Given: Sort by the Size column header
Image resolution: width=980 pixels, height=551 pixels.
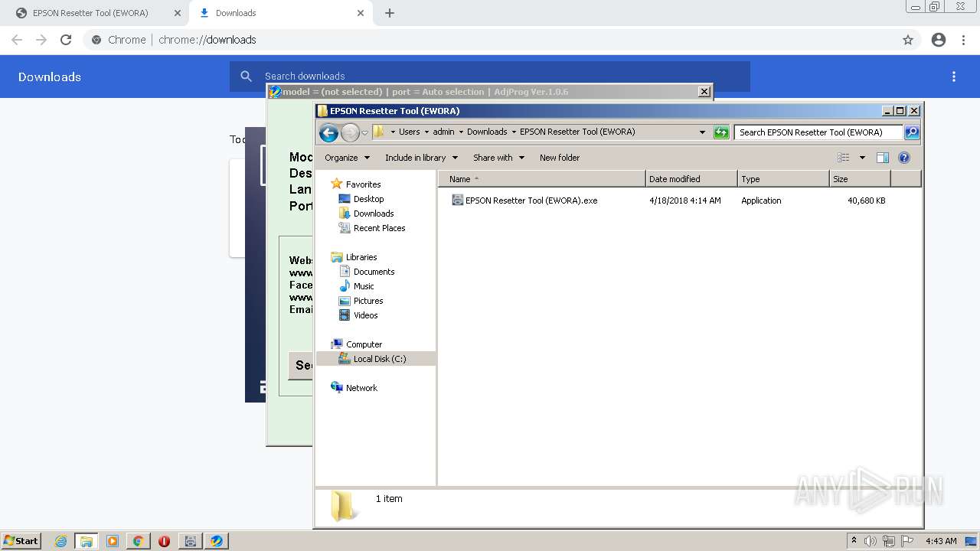Looking at the screenshot, I should point(860,179).
